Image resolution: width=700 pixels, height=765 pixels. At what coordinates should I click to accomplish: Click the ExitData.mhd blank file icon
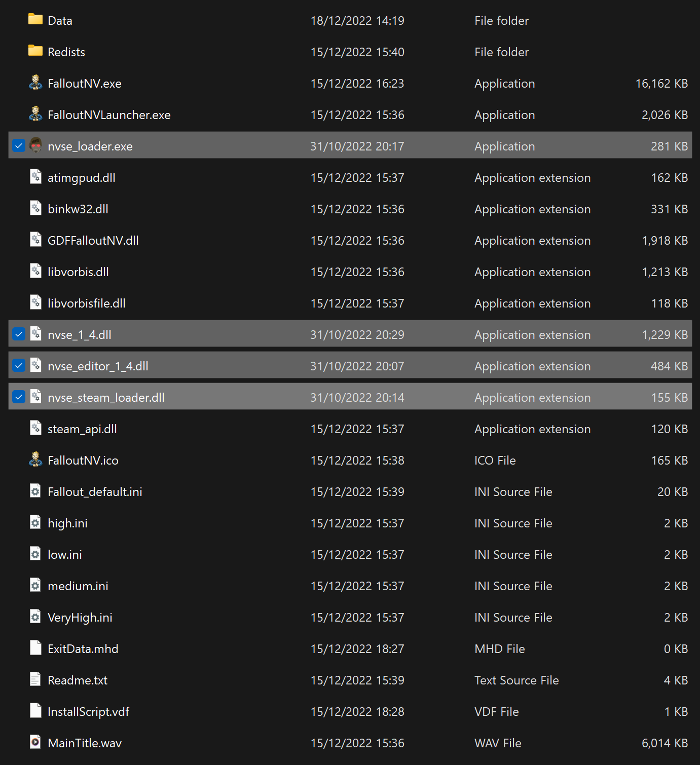pos(35,648)
